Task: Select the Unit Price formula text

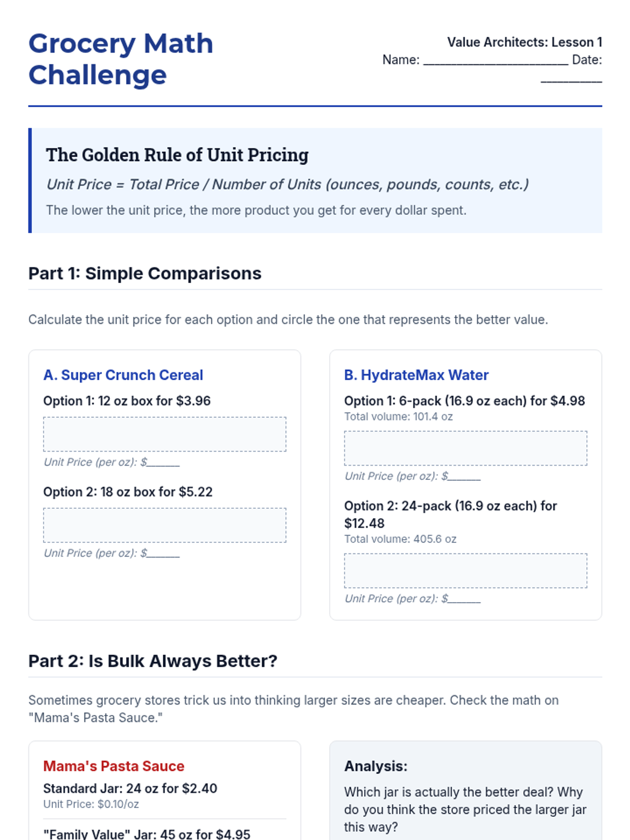Action: [287, 184]
